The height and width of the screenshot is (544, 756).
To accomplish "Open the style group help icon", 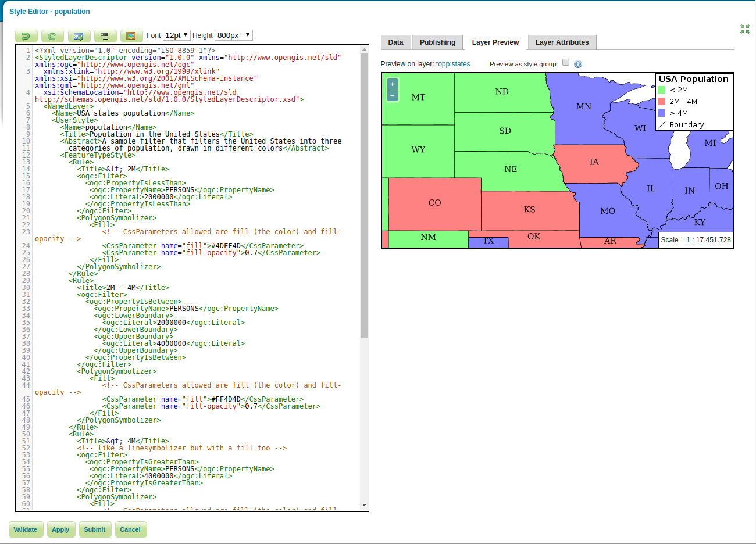I will [x=578, y=64].
